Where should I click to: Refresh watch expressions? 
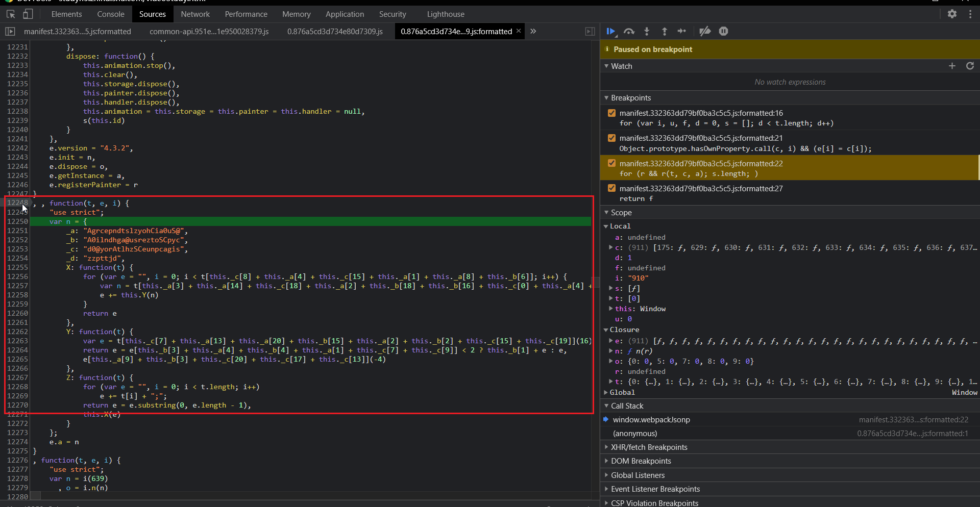(970, 66)
